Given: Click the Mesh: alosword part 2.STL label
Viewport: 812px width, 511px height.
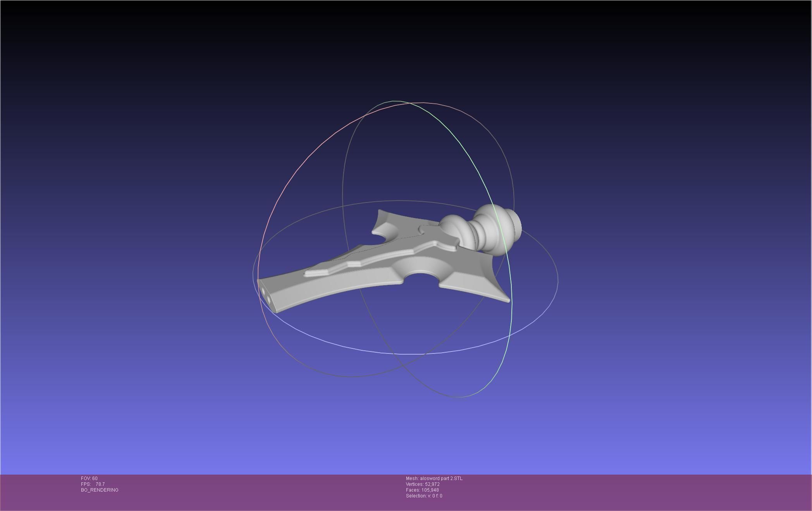Looking at the screenshot, I should click(434, 478).
